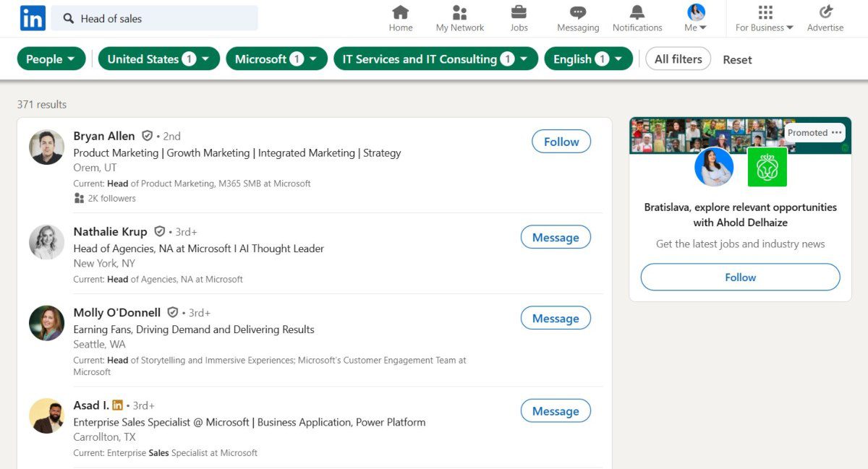The width and height of the screenshot is (868, 469).
Task: Click Asad I.'s LinkedIn Premium badge
Action: (117, 405)
